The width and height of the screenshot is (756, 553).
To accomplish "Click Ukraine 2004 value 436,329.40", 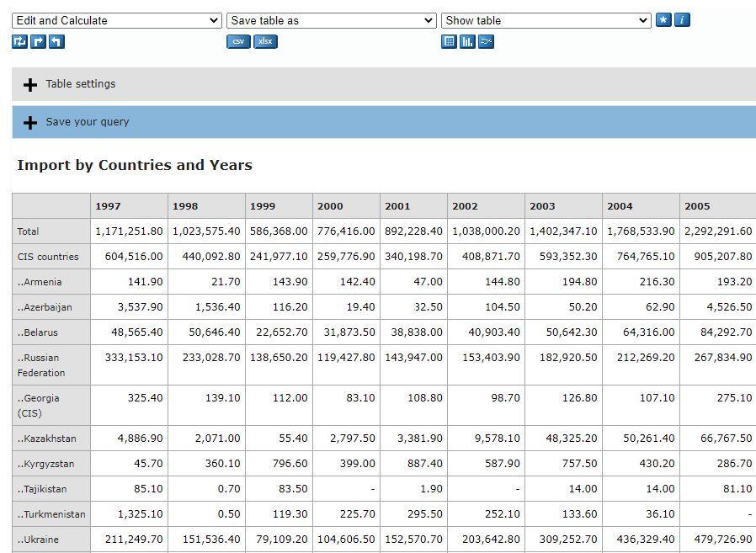I will point(646,540).
